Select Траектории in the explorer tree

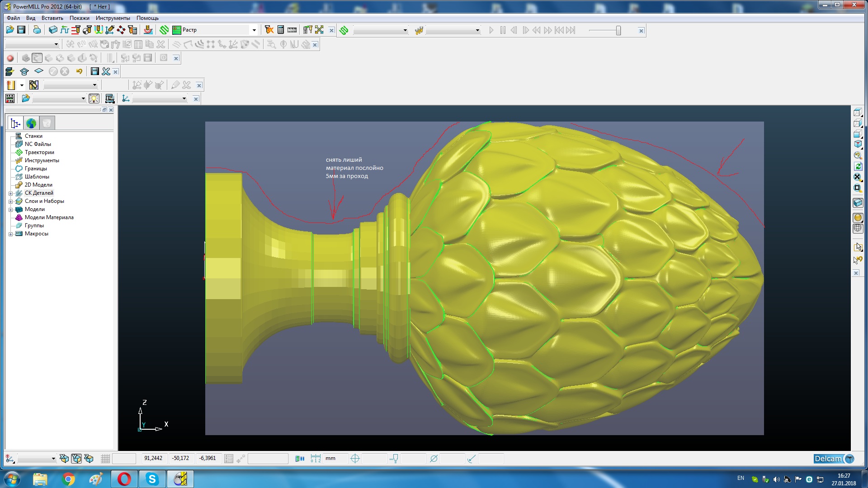[x=39, y=152]
